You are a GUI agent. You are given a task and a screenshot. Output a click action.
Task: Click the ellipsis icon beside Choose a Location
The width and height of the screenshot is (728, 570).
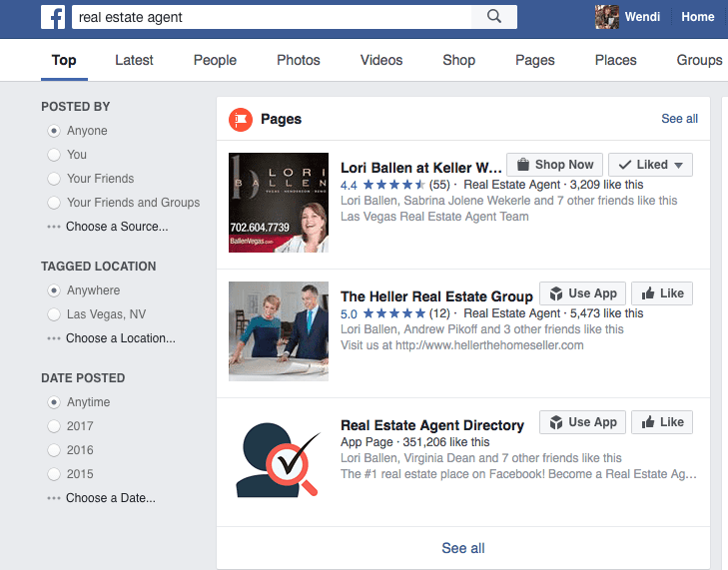tap(54, 338)
